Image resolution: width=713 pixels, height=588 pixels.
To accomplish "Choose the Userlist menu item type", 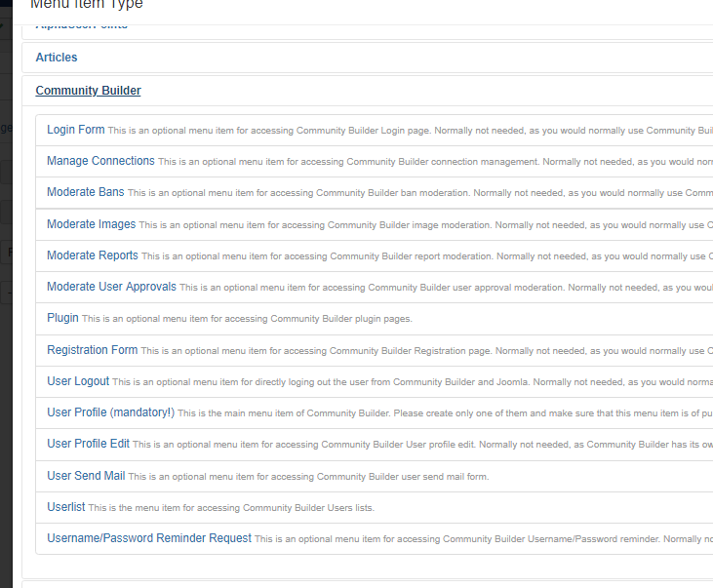I will [66, 507].
